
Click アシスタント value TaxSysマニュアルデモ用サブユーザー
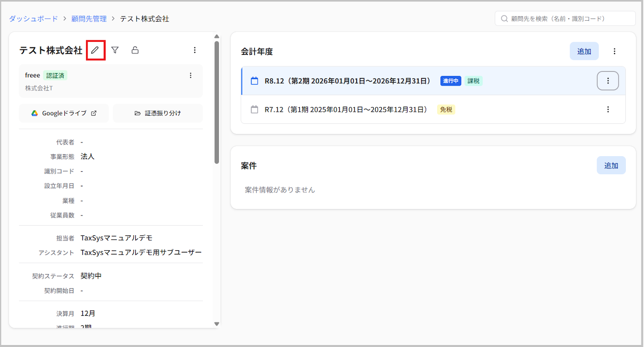point(141,252)
